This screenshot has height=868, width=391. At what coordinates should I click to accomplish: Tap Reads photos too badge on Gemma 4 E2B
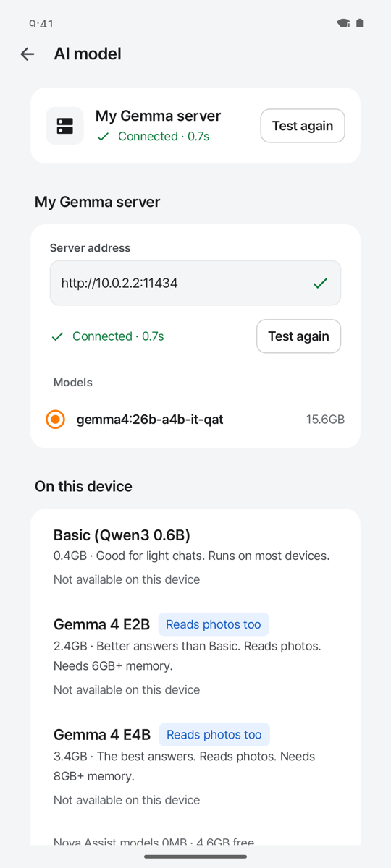[x=214, y=624]
